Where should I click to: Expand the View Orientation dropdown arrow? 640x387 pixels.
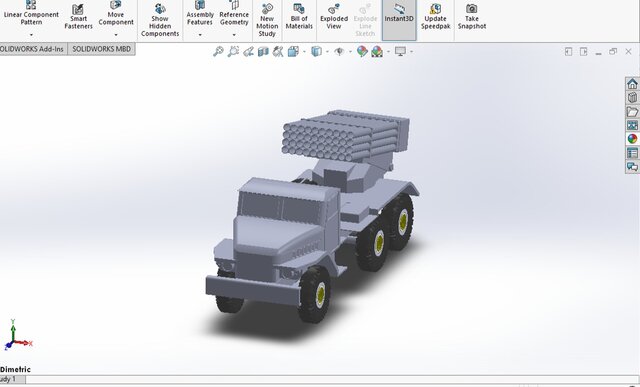304,52
